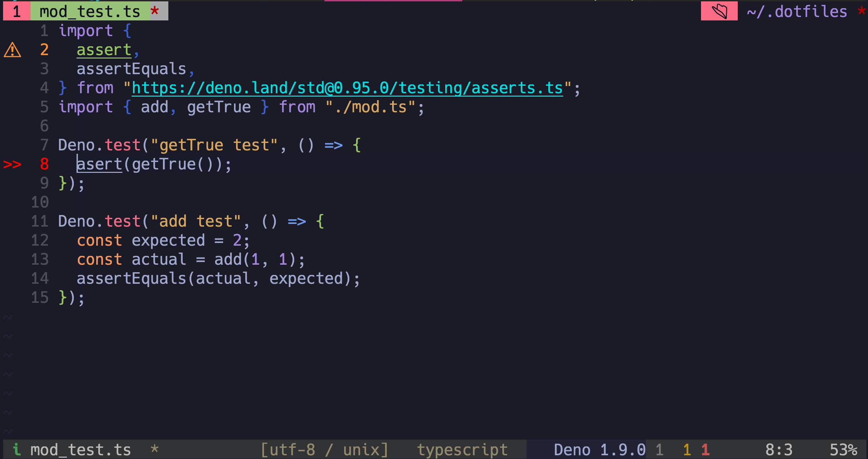The width and height of the screenshot is (868, 459).
Task: Click the red error sign on line 8
Action: coord(12,164)
